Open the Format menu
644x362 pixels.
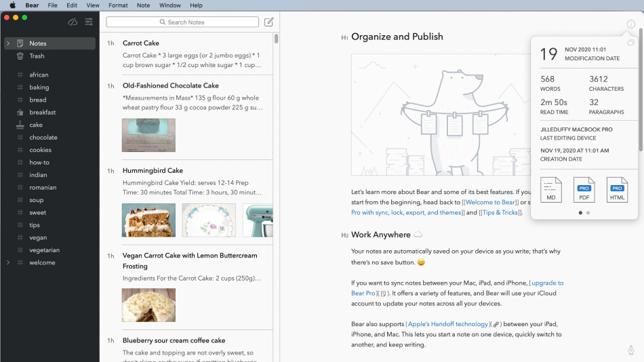[x=118, y=5]
